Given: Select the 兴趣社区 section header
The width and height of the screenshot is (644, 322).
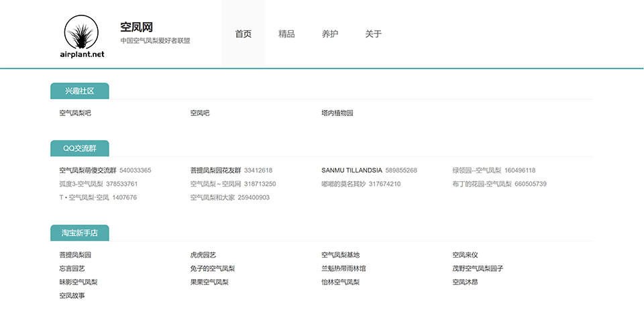Looking at the screenshot, I should (x=79, y=91).
